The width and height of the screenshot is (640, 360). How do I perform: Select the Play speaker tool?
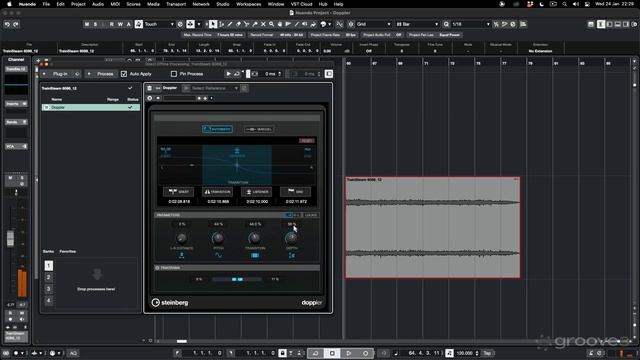coord(305,24)
